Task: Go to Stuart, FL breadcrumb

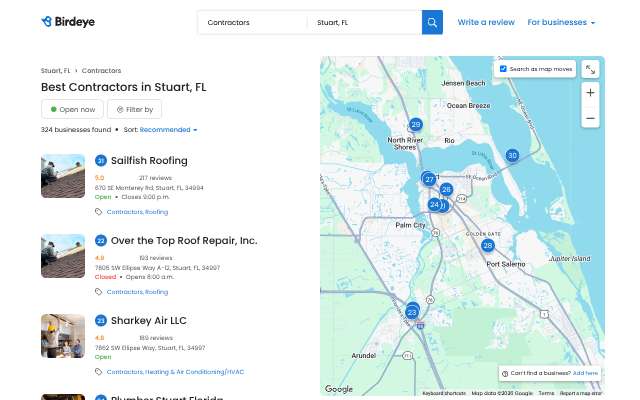Action: click(x=56, y=71)
